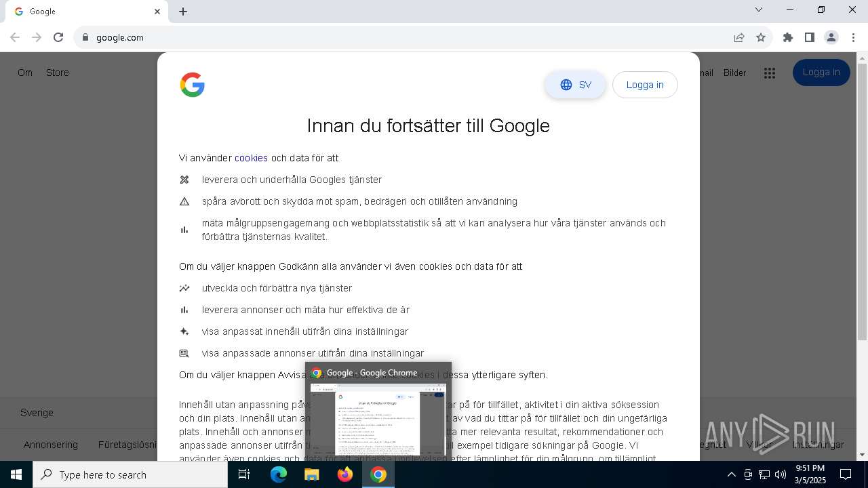Bookmark this page with the star icon
Viewport: 868px width, 488px height.
(x=761, y=37)
